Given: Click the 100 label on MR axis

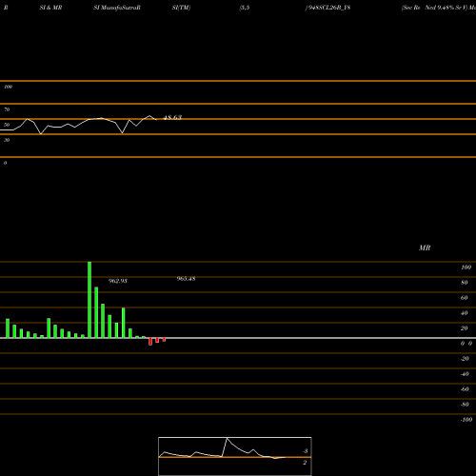Looking at the screenshot, I should [466, 268].
